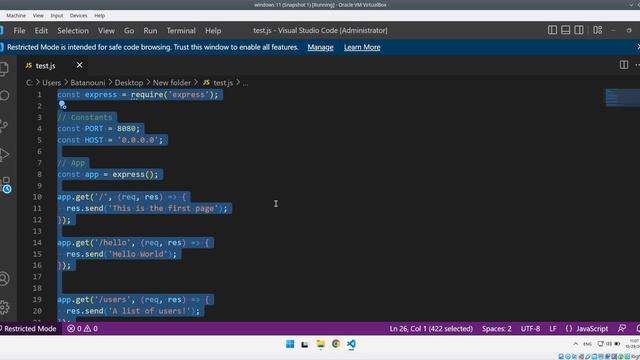This screenshot has height=360, width=640.
Task: Click the volume icon in system tray
Action: click(609, 344)
